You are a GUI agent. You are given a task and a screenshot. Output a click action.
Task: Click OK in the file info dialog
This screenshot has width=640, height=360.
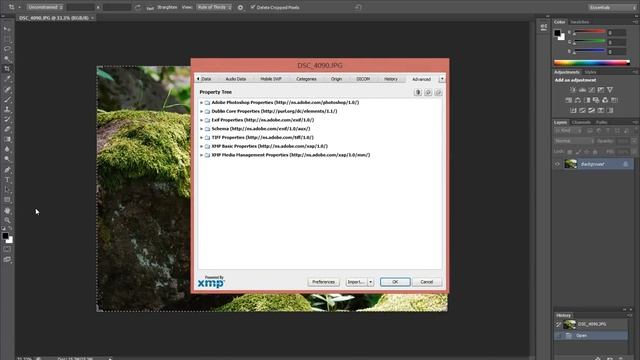pos(395,282)
